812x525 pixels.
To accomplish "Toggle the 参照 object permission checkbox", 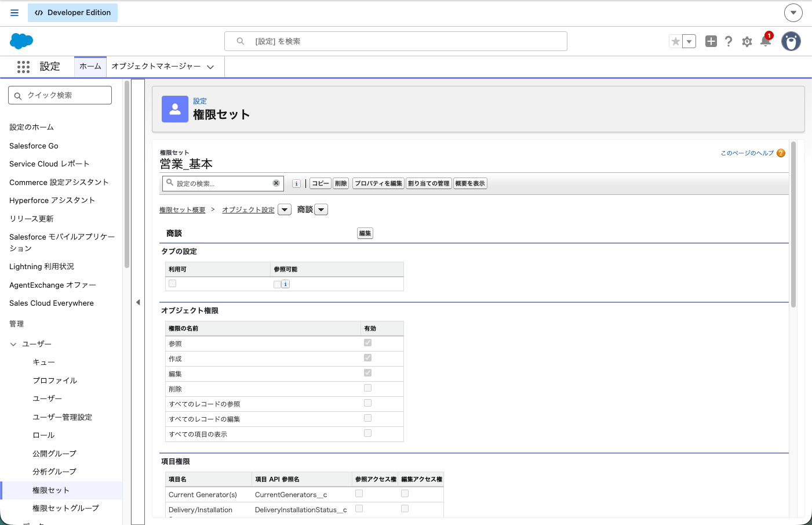I will (367, 343).
